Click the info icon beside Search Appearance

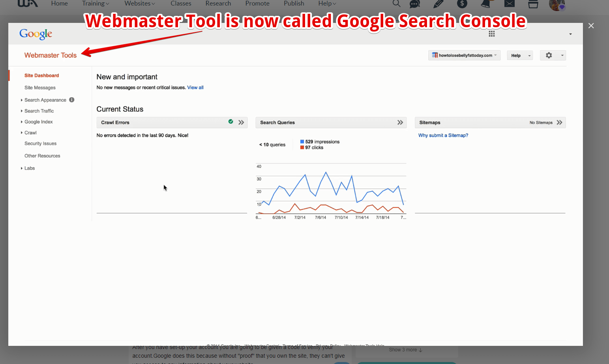(x=72, y=100)
